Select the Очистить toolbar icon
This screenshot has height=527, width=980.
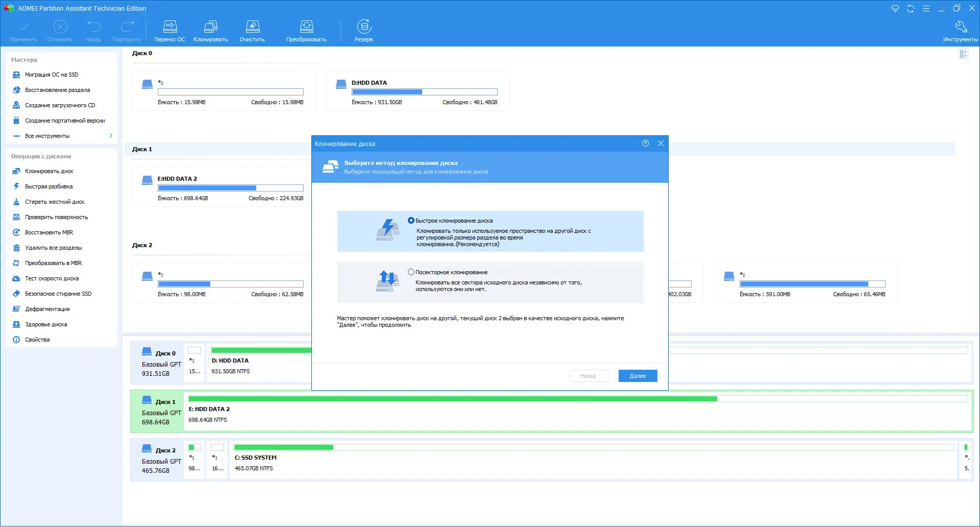(x=252, y=31)
